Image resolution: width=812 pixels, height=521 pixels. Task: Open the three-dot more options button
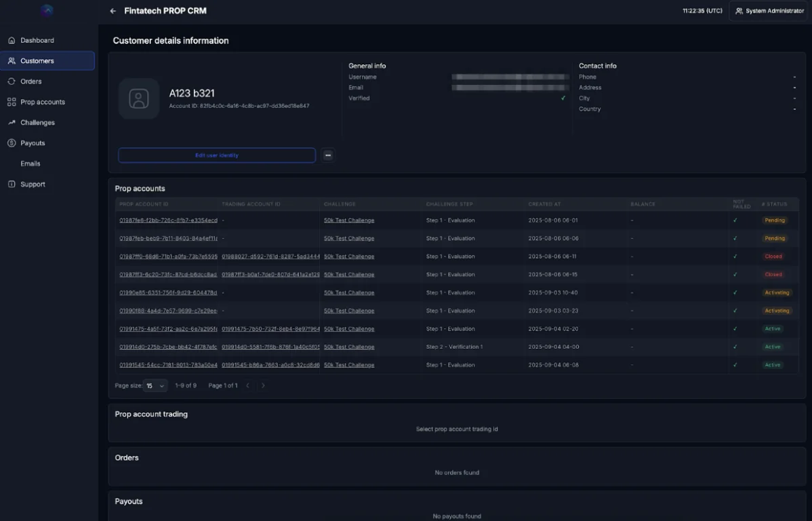[x=328, y=155]
